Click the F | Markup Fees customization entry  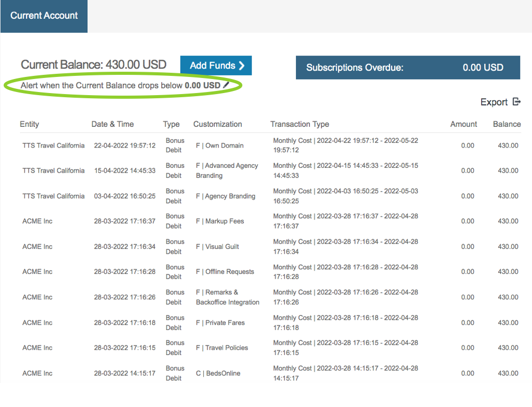tap(220, 221)
